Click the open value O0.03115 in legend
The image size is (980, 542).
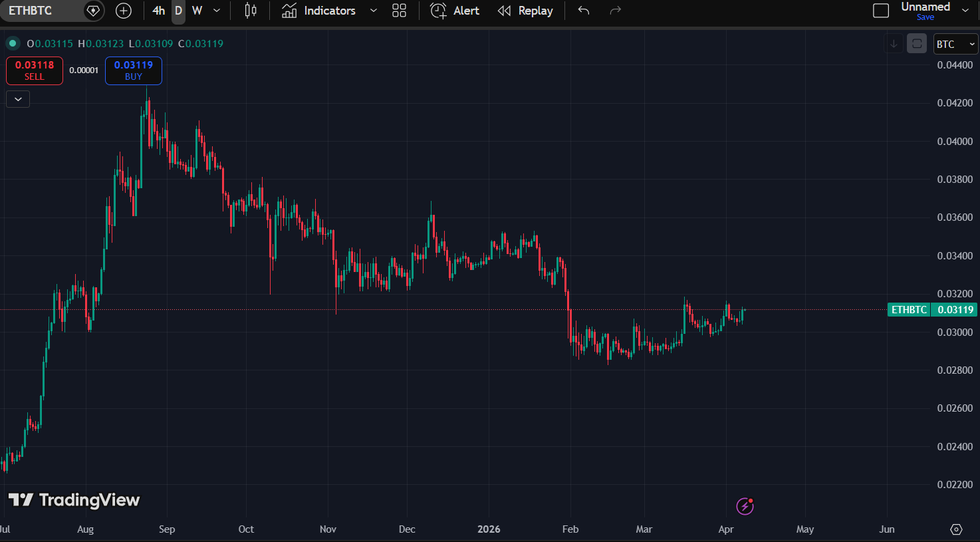point(50,44)
